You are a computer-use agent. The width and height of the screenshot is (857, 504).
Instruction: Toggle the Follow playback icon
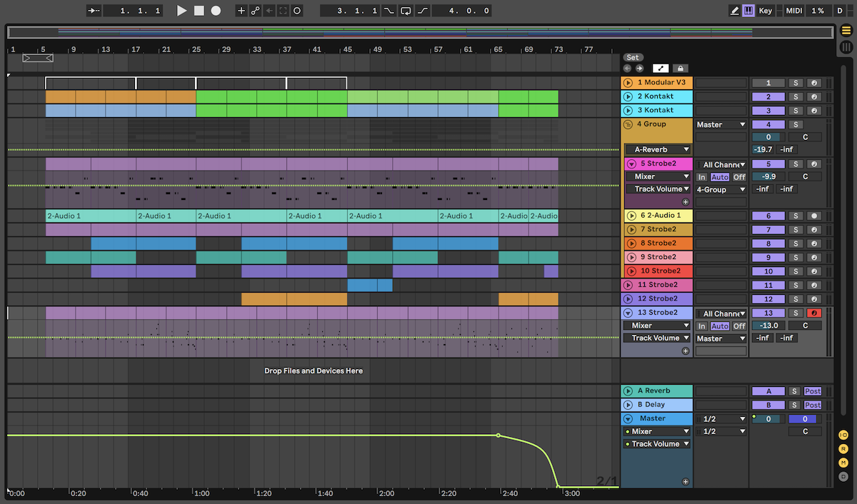pos(94,11)
